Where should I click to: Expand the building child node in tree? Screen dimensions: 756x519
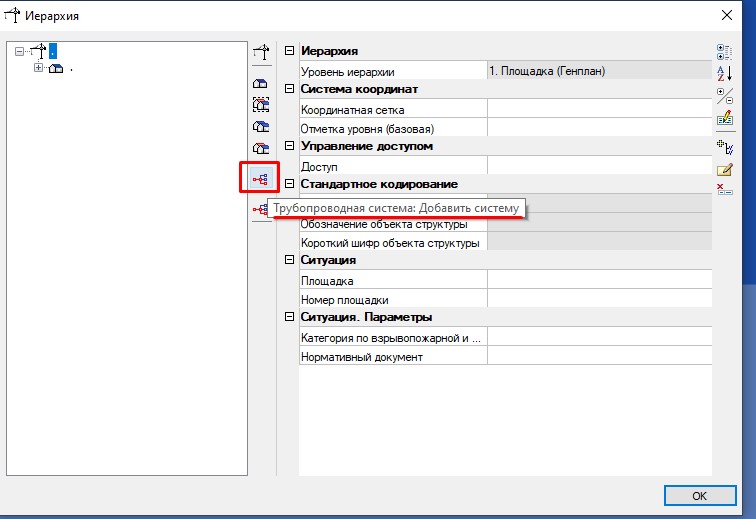[39, 68]
